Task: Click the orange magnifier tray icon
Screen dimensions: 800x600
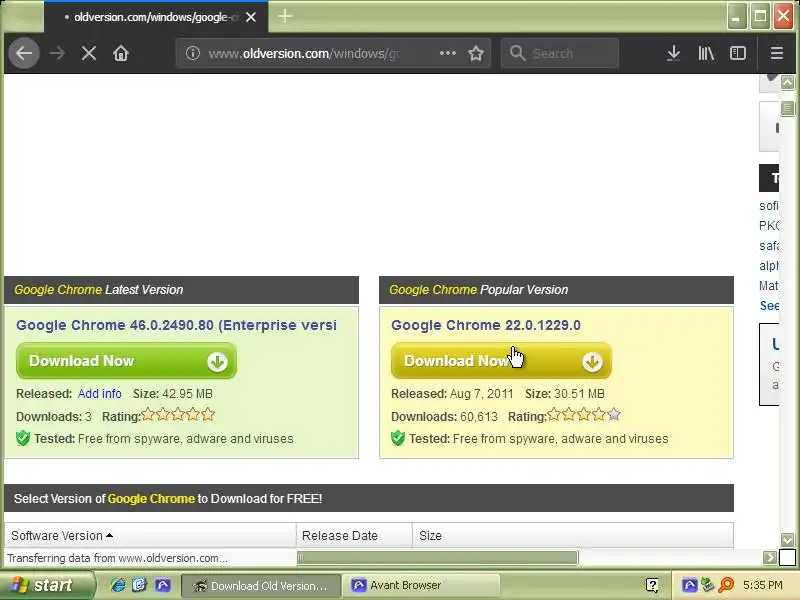Action: tap(726, 585)
